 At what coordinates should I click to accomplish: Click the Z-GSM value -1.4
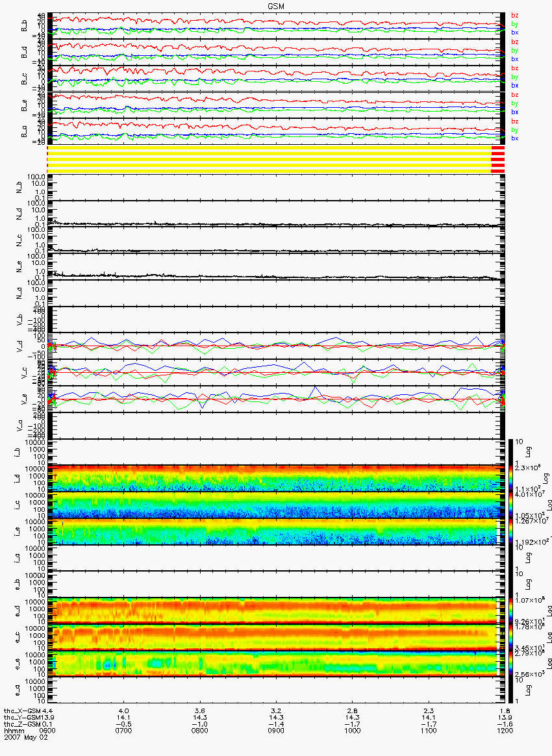click(x=276, y=724)
